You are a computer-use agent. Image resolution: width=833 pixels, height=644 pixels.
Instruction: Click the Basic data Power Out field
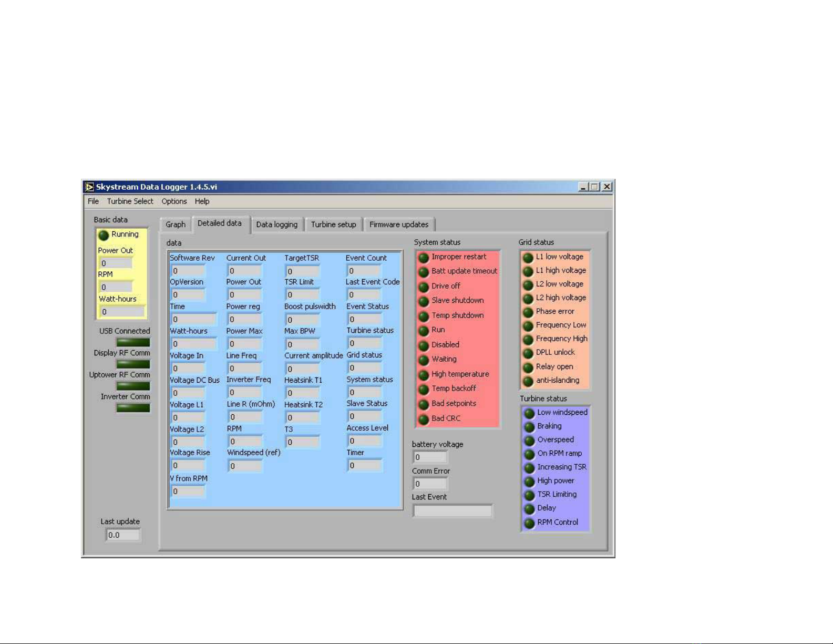click(x=116, y=263)
